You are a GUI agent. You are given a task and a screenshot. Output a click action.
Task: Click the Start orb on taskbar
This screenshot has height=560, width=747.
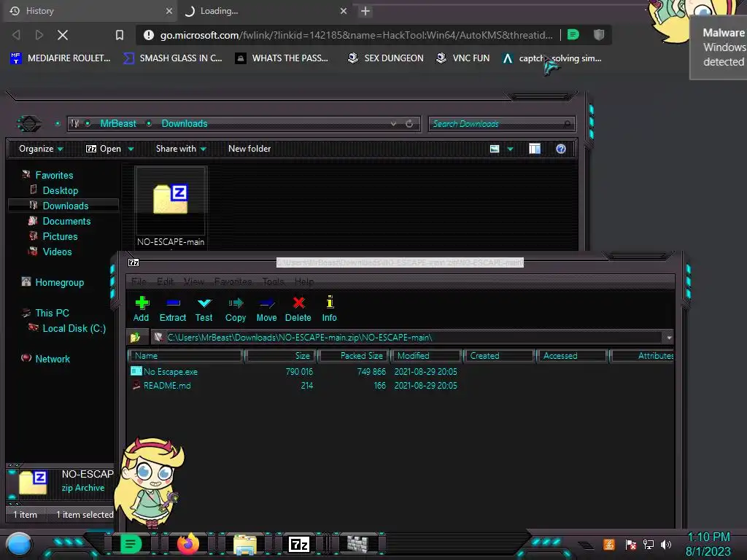pos(19,544)
